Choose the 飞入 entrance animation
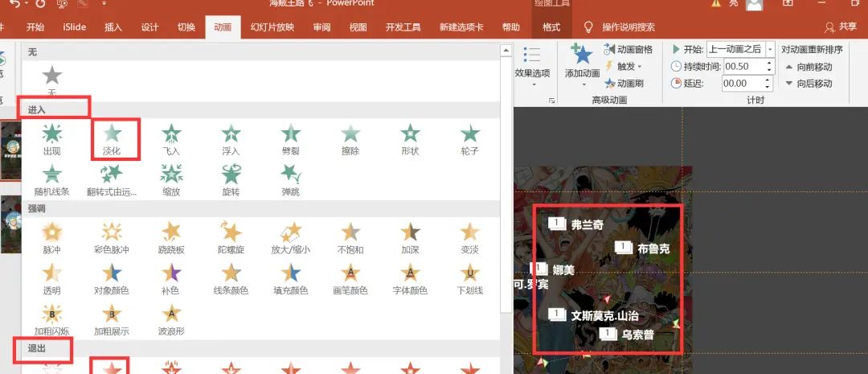The height and width of the screenshot is (374, 868). point(172,138)
